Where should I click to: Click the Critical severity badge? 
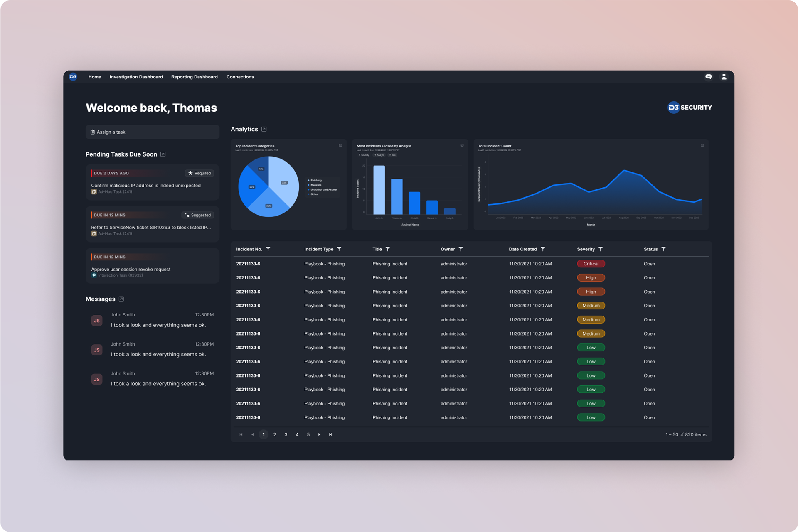tap(591, 264)
